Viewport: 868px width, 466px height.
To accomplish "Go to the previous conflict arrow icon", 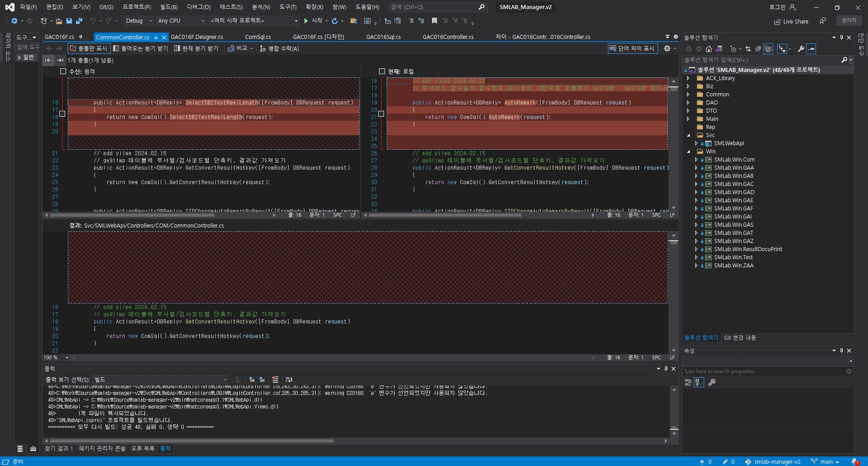I will 48,60.
